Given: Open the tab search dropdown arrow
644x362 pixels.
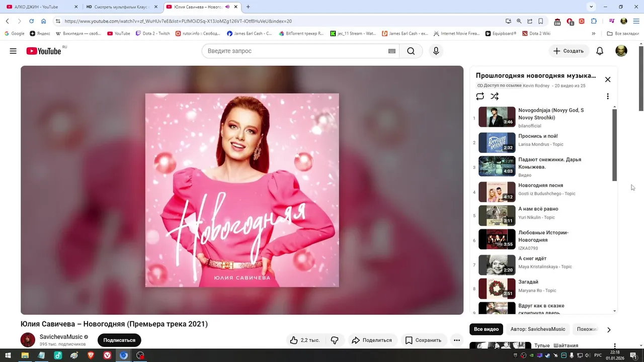Looking at the screenshot, I should (591, 7).
